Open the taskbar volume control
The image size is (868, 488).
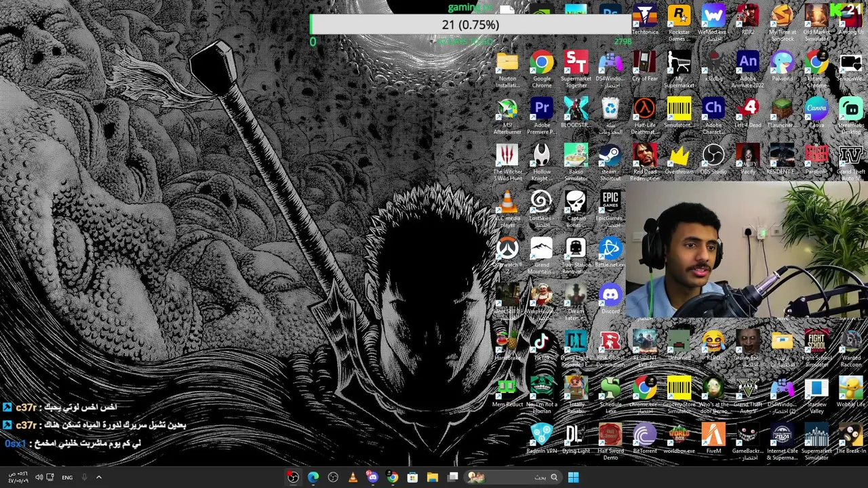[39, 477]
